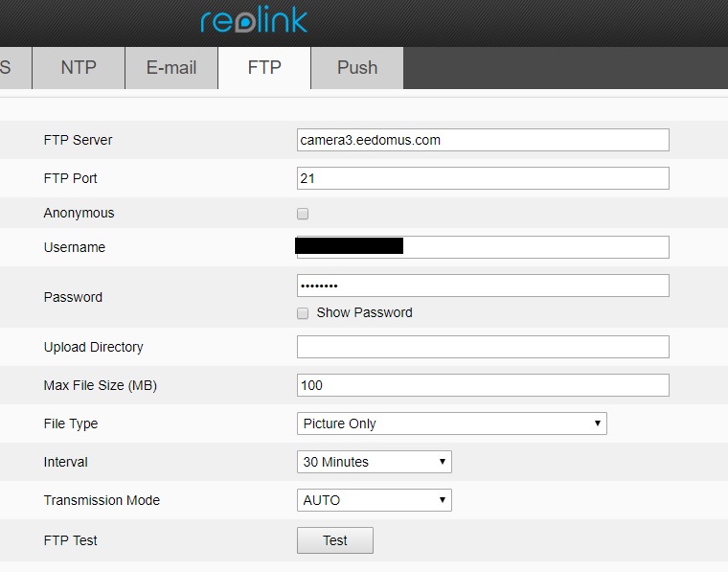Click the "Upload Directory" label text

pos(94,347)
